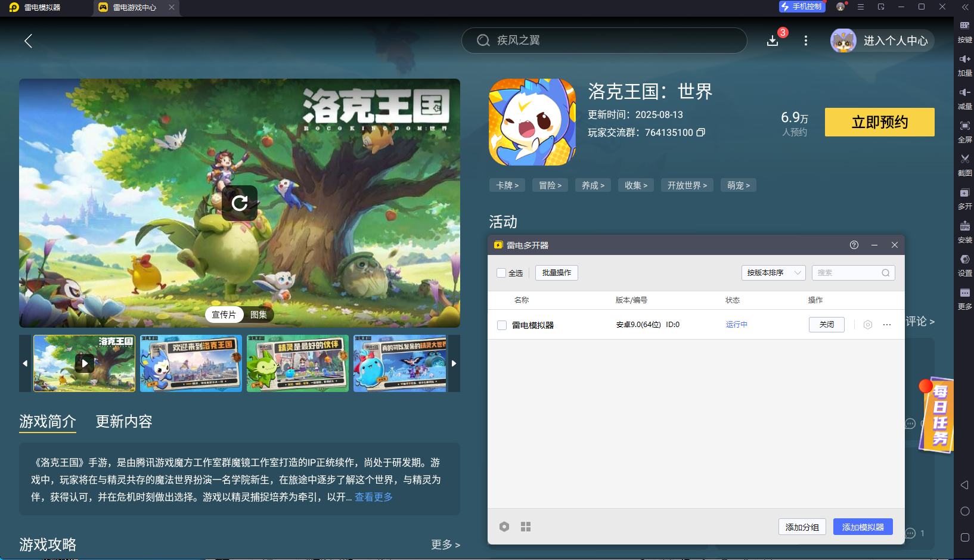974x560 pixels.
Task: Switch to grid view in multi-instance manager
Action: [x=526, y=527]
